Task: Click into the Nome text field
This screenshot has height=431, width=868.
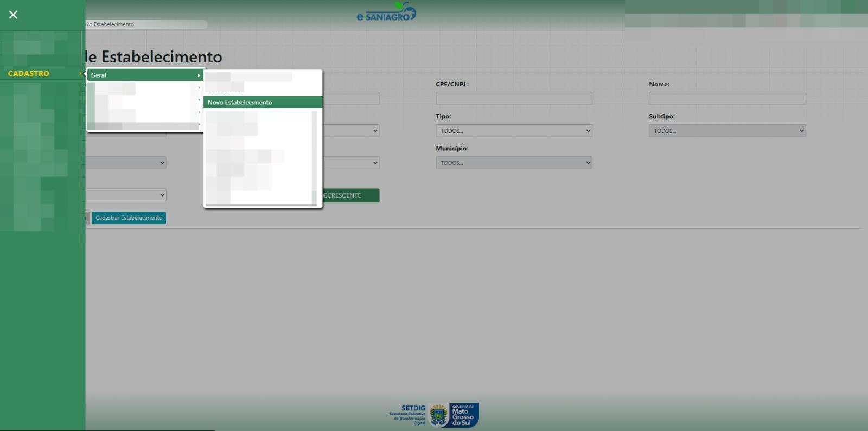Action: (727, 98)
